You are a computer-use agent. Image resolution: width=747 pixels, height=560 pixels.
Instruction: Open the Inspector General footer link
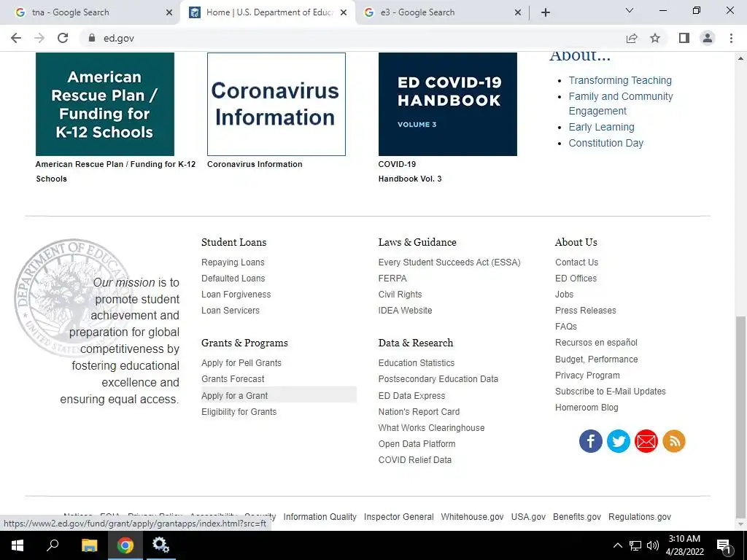pyautogui.click(x=399, y=517)
